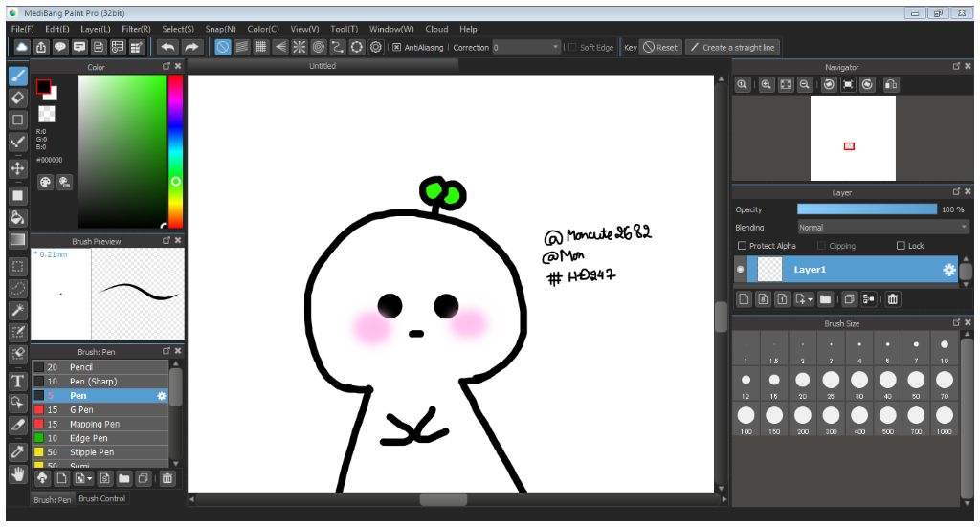Select the G Pen brush

coord(100,410)
